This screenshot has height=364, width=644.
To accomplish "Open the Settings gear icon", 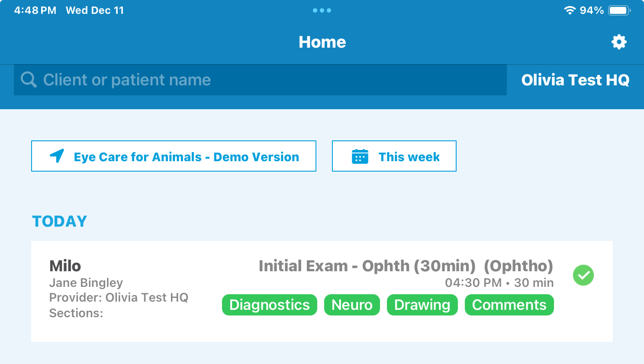I will click(x=619, y=42).
